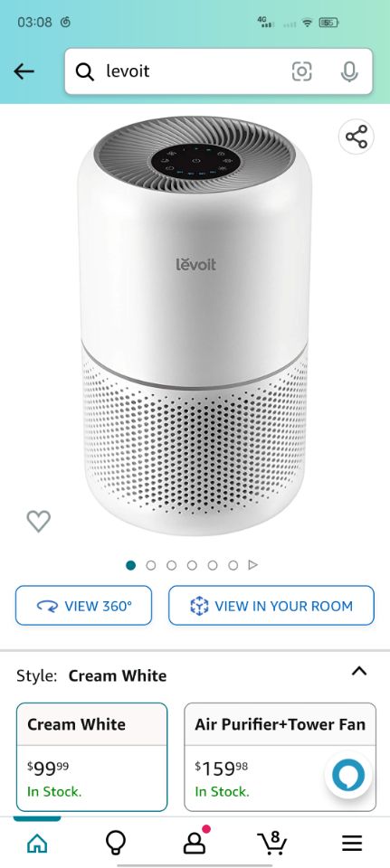This screenshot has height=868, width=390.
Task: Tap the microphone voice search icon
Action: (x=349, y=71)
